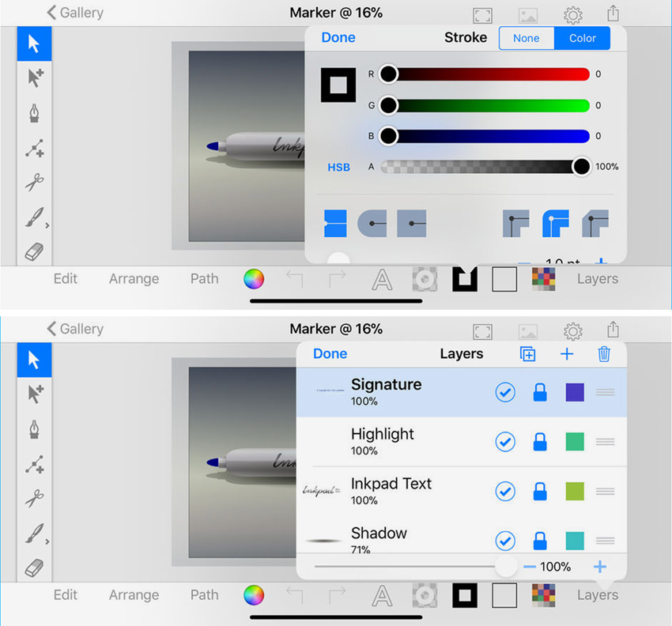Toggle visibility of the Highlight layer

point(505,442)
